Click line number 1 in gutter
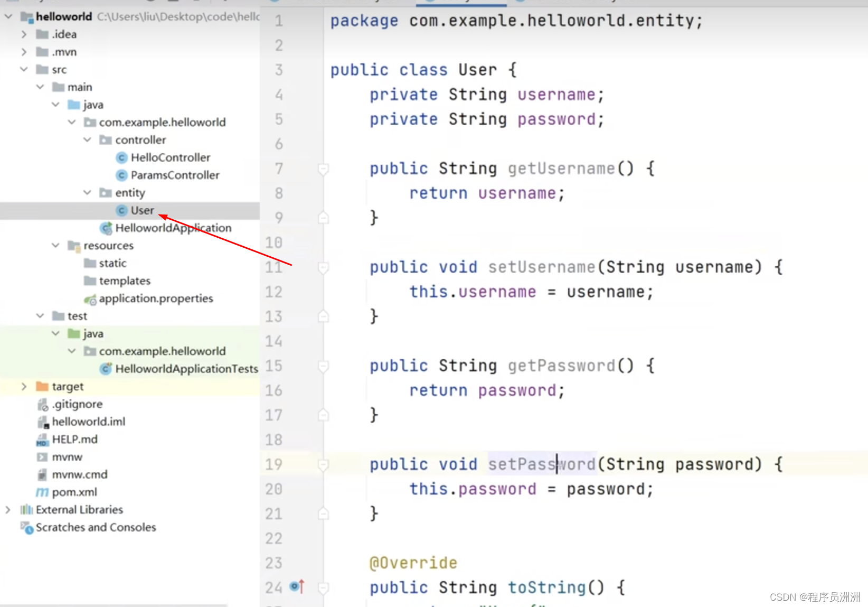Screen dimensions: 868x607 [x=279, y=21]
